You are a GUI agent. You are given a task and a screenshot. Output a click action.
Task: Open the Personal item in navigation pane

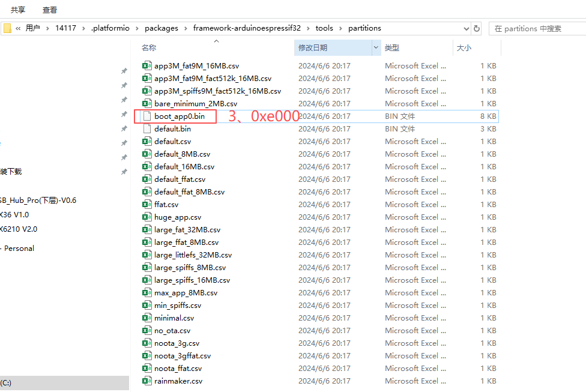click(x=19, y=249)
